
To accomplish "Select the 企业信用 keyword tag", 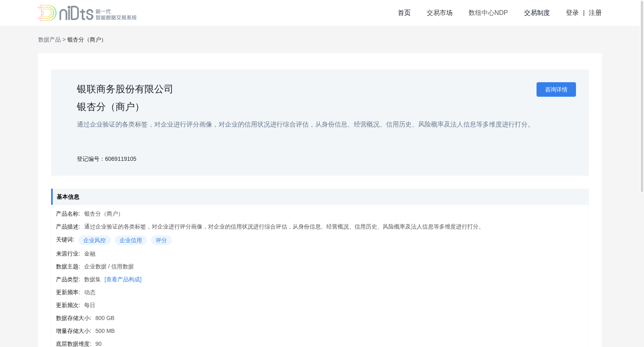I will [x=131, y=240].
